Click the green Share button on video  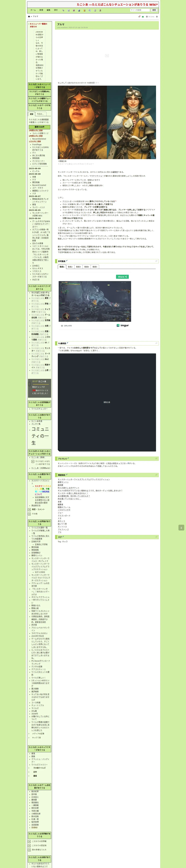click(x=122, y=277)
